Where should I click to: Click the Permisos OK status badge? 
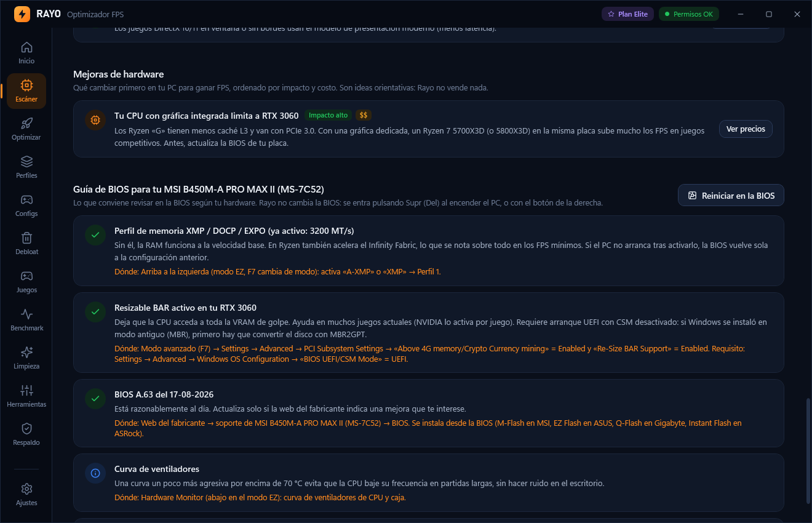[x=688, y=14]
